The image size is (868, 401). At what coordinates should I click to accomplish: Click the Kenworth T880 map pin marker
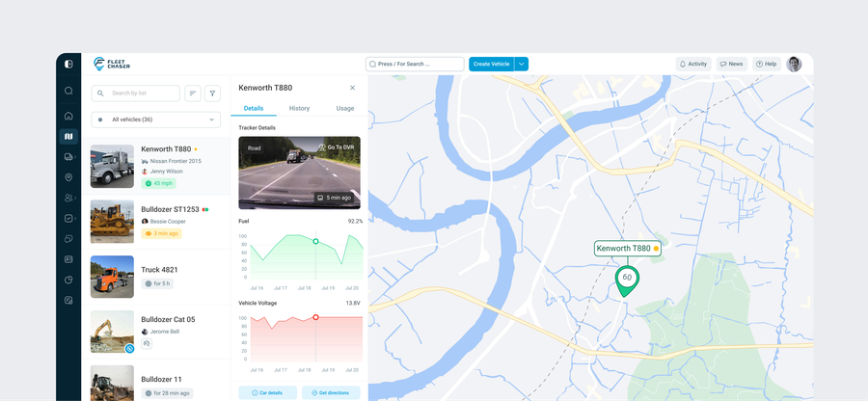point(627,280)
